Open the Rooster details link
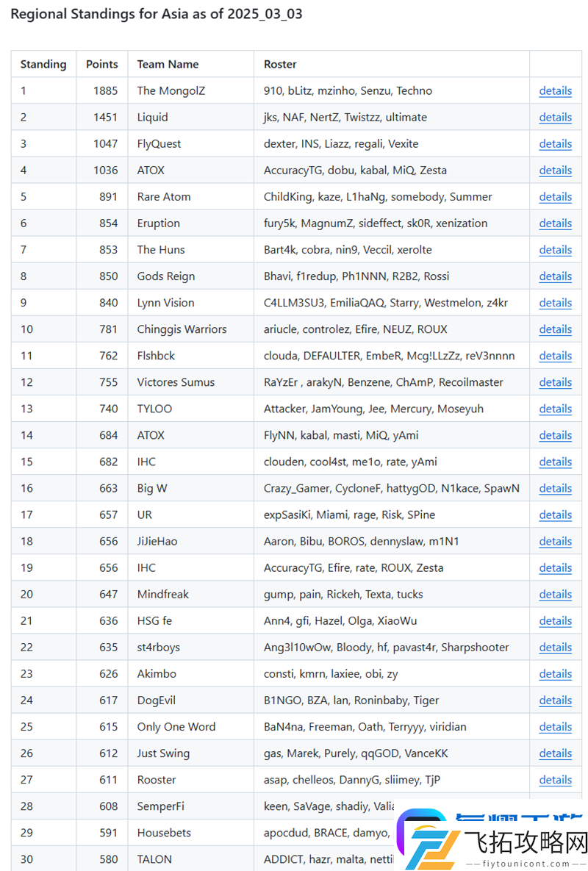Image resolution: width=588 pixels, height=871 pixels. pyautogui.click(x=555, y=780)
